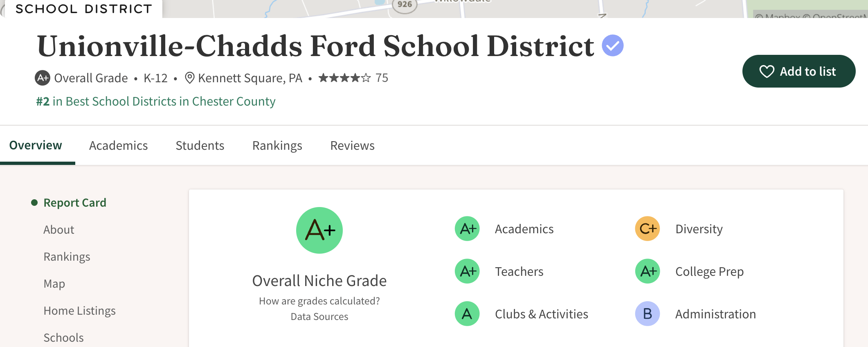Click the College Prep A+ badge

(647, 271)
